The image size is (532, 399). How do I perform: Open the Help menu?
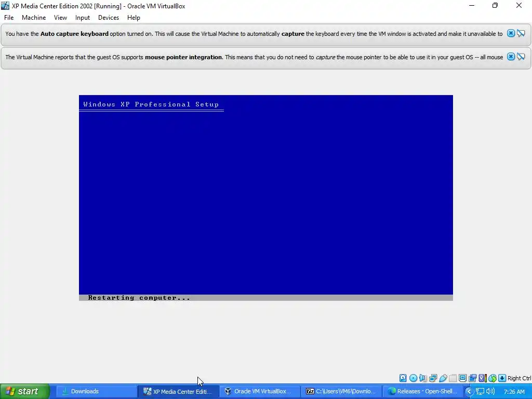pyautogui.click(x=134, y=18)
